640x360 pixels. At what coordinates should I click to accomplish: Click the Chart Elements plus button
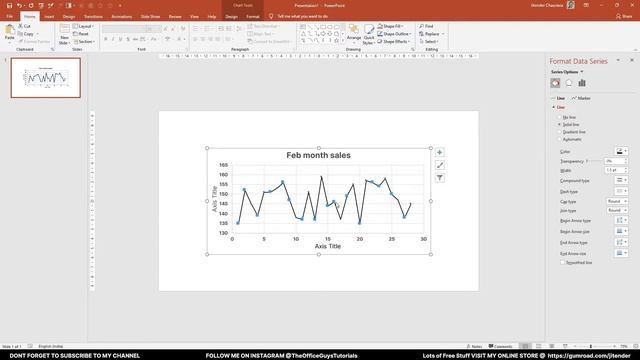pos(440,152)
